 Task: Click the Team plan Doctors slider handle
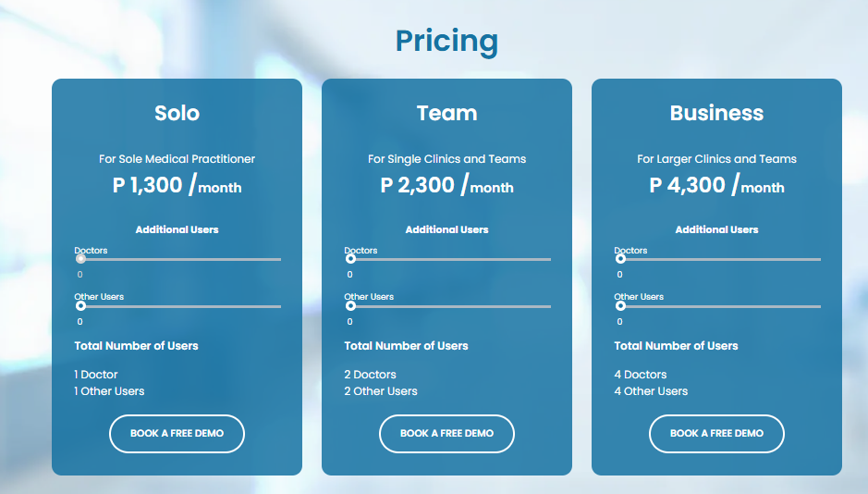coord(350,259)
